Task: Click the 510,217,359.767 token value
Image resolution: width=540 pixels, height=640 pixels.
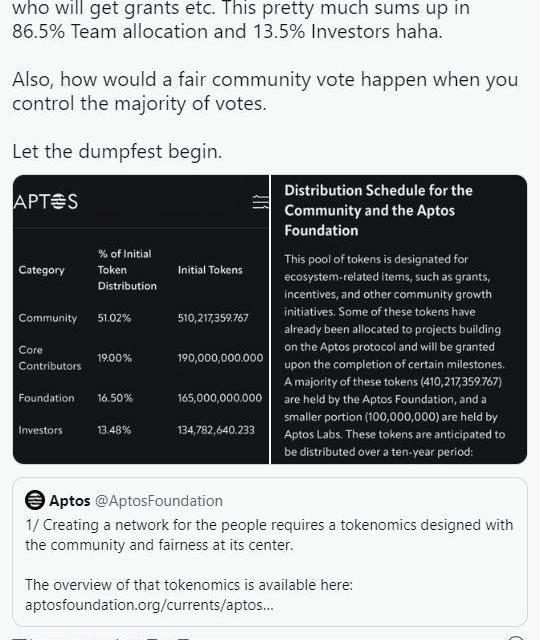Action: (x=213, y=318)
